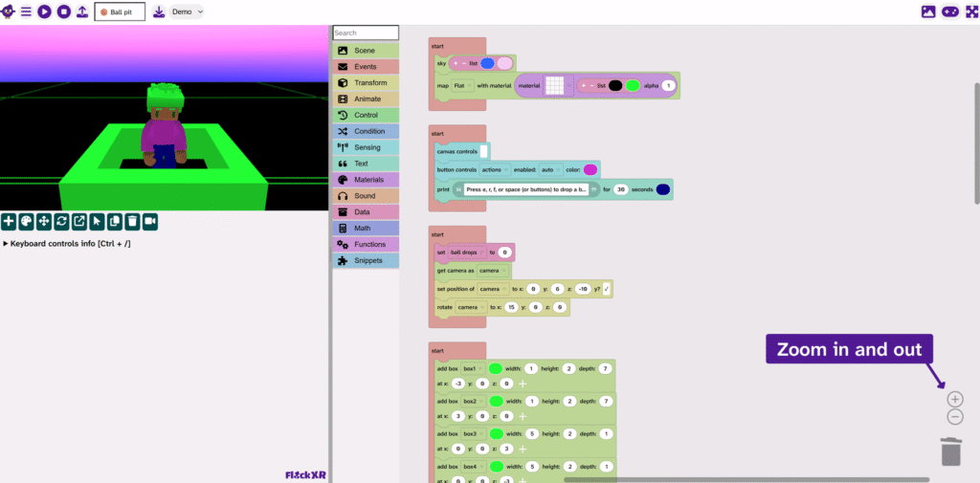Screen dimensions: 980x483
Task: Open the Sensing block category
Action: tap(366, 147)
